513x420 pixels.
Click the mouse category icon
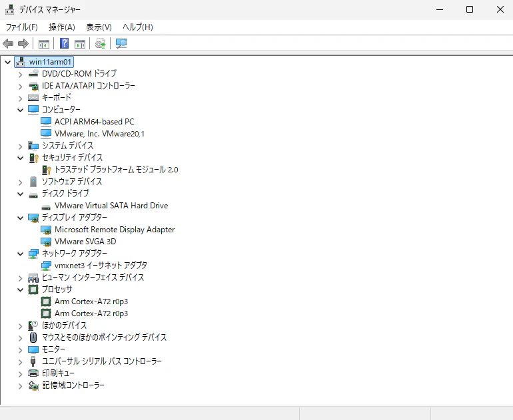33,337
